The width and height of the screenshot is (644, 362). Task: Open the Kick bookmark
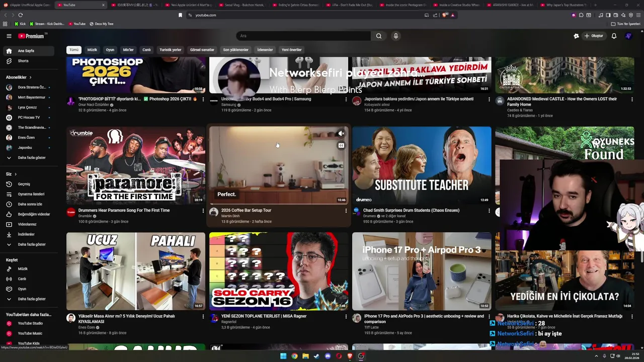pos(20,24)
